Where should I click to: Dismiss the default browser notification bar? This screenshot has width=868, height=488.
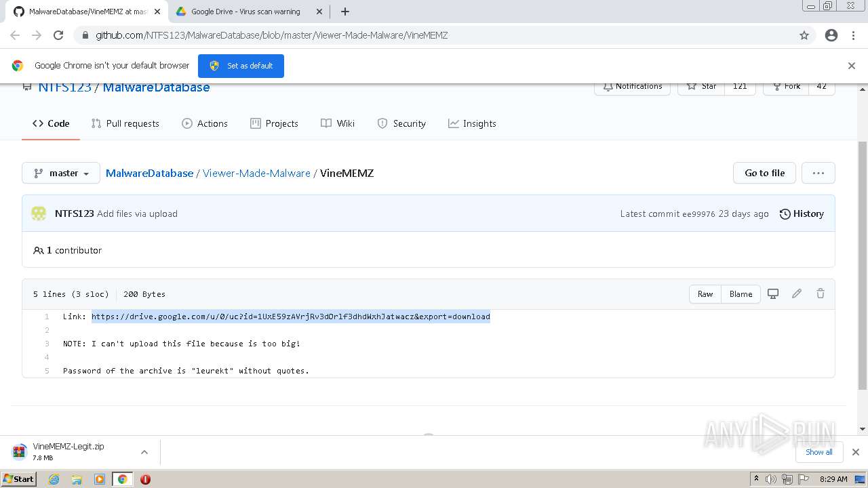point(852,66)
